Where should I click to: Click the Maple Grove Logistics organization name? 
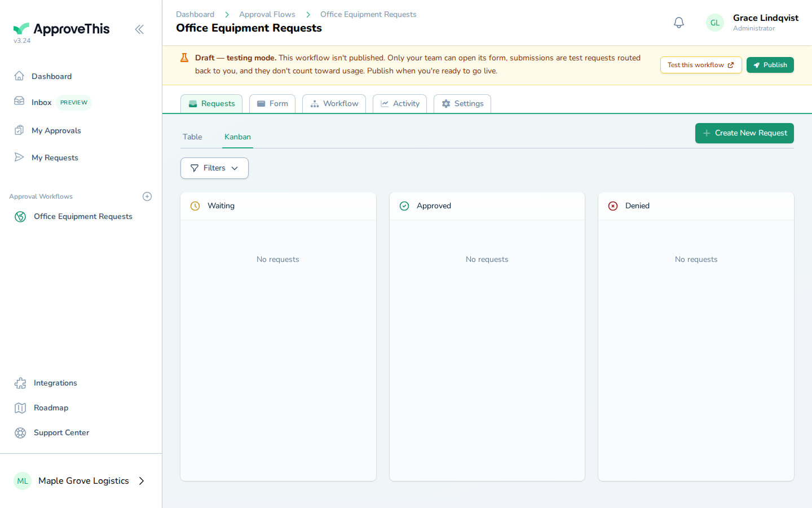pos(83,481)
